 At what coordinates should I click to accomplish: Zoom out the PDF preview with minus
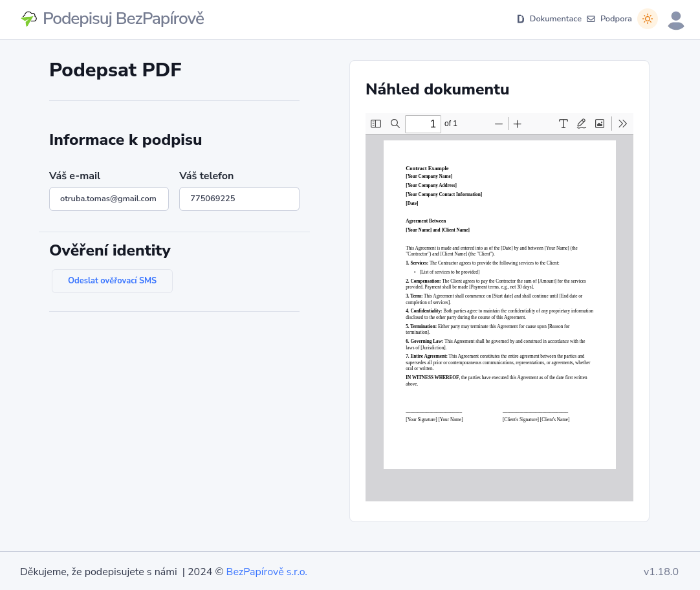(x=499, y=124)
